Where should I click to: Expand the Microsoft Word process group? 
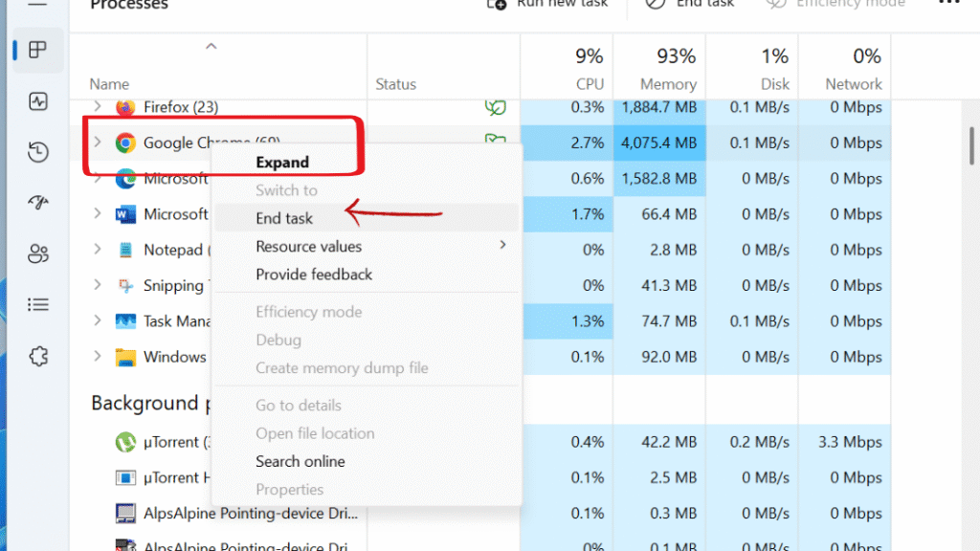pyautogui.click(x=98, y=213)
